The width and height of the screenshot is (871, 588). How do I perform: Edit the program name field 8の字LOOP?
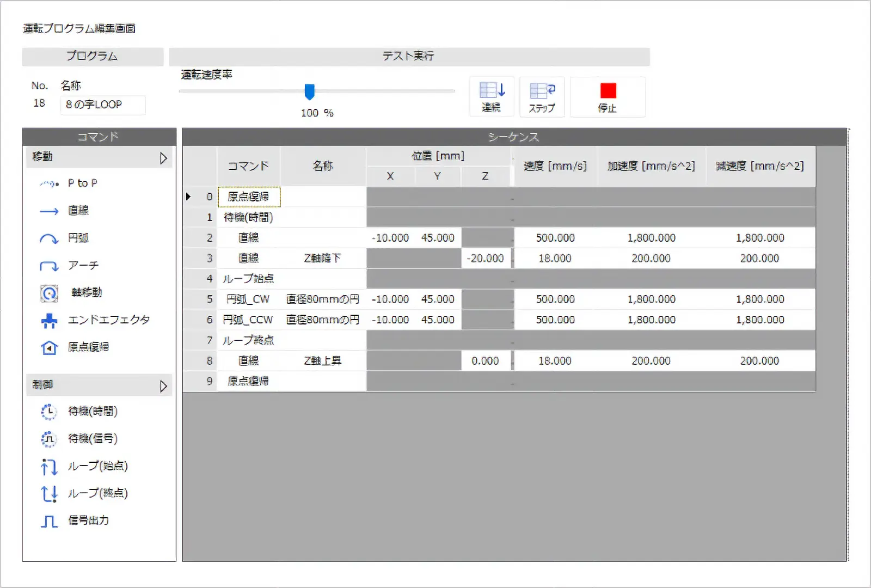coord(103,105)
